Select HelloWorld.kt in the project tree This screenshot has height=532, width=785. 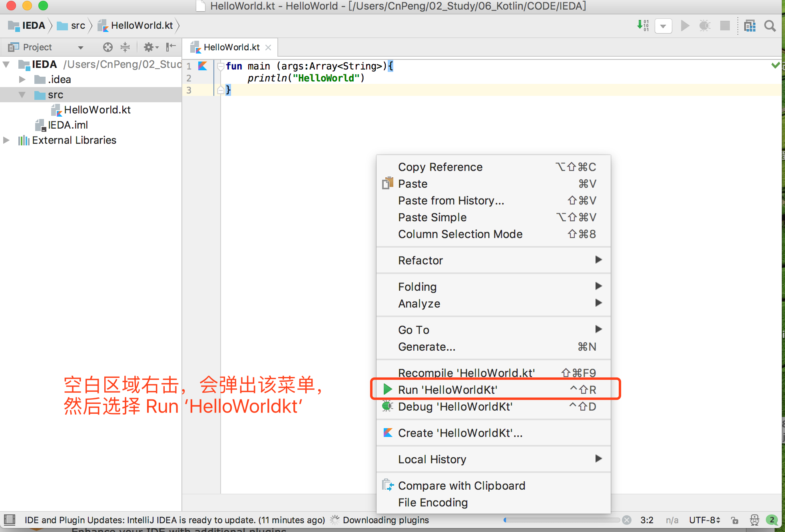point(97,110)
